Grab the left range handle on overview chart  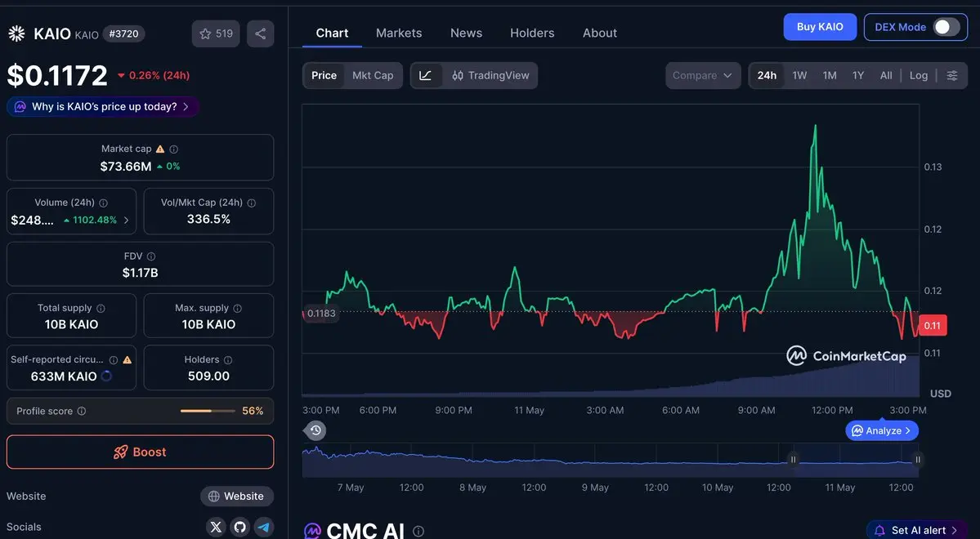(x=793, y=460)
